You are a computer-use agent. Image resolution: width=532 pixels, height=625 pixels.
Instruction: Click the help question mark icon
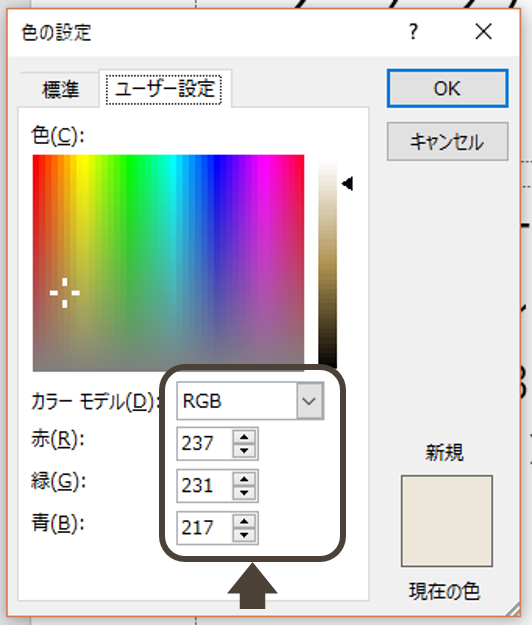pyautogui.click(x=414, y=31)
